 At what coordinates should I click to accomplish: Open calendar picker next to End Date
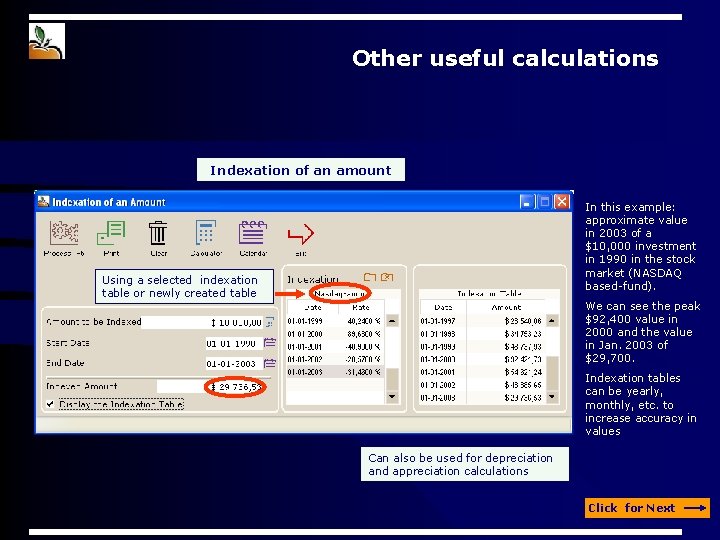coord(270,363)
